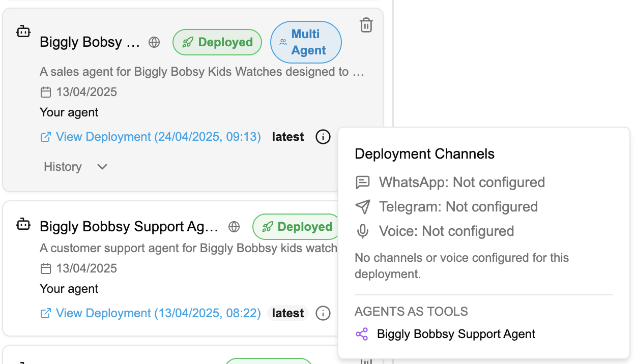Viewport: 635px width, 364px height.
Task: Click the purple share icon under Agents as Tools
Action: (x=362, y=334)
